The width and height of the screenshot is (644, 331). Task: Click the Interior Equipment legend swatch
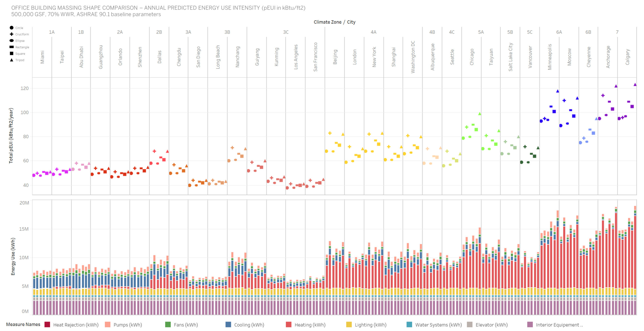pyautogui.click(x=530, y=324)
